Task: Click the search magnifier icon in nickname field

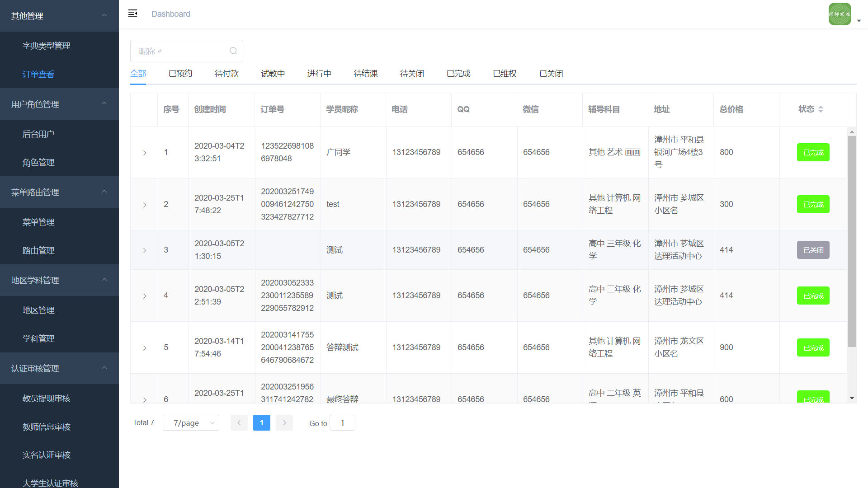Action: tap(233, 51)
